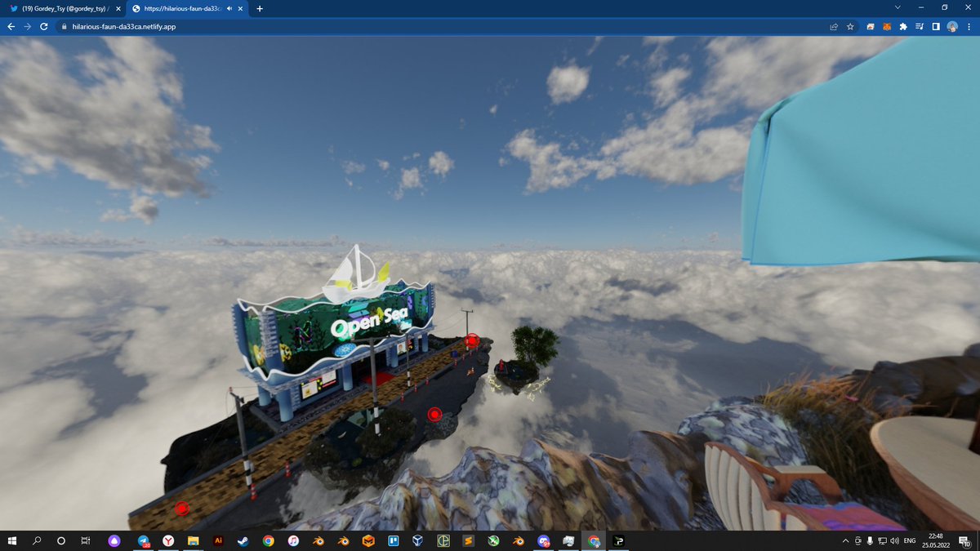Open the Chrome profile avatar
Image resolution: width=980 pixels, height=551 pixels.
click(952, 26)
